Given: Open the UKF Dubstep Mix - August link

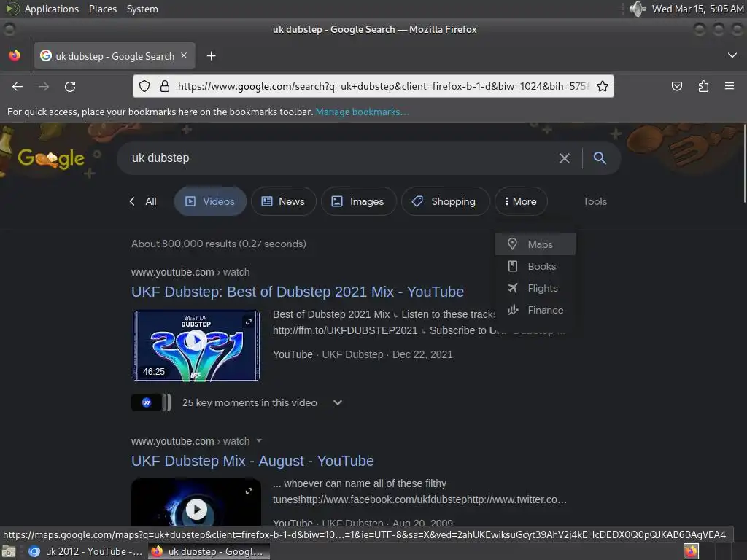Looking at the screenshot, I should click(252, 461).
